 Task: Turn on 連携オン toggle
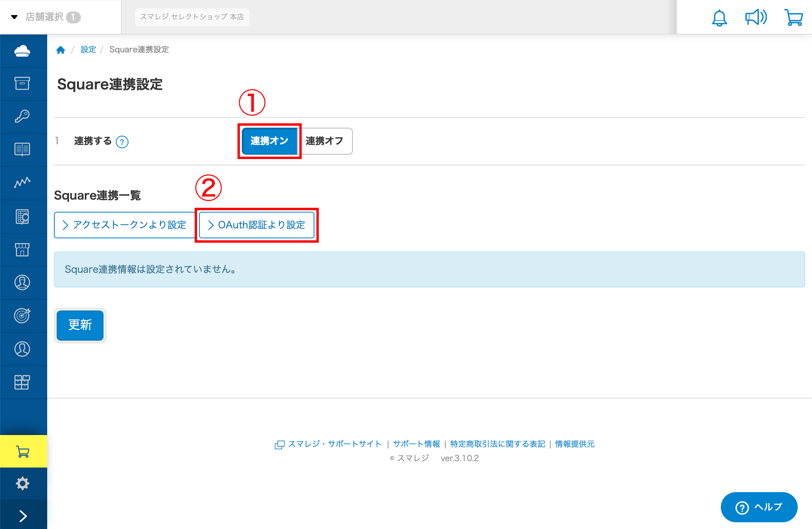coord(269,141)
